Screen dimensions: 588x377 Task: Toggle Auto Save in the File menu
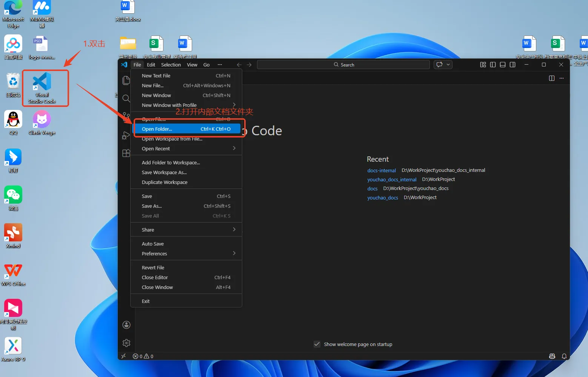pos(186,244)
